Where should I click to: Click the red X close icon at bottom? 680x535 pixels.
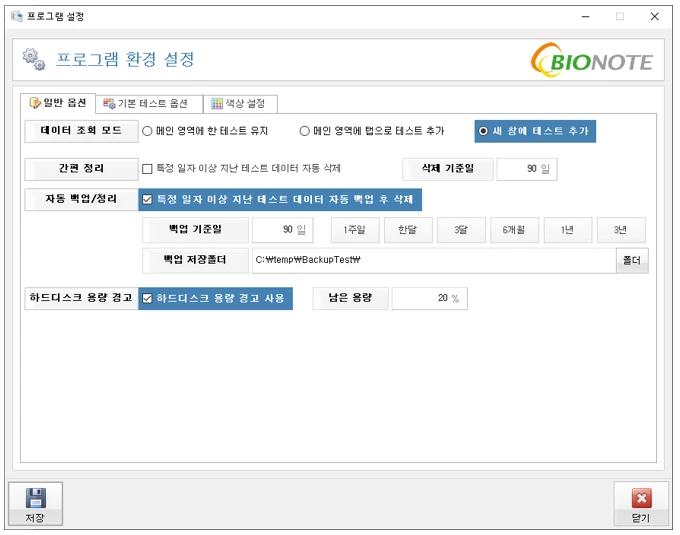pyautogui.click(x=641, y=498)
